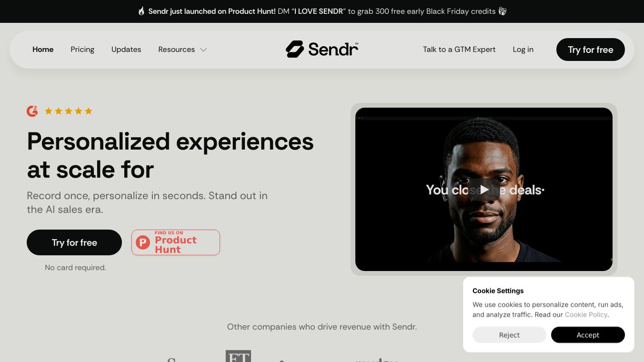The width and height of the screenshot is (644, 362).
Task: Click the five-star rating row
Action: click(69, 111)
